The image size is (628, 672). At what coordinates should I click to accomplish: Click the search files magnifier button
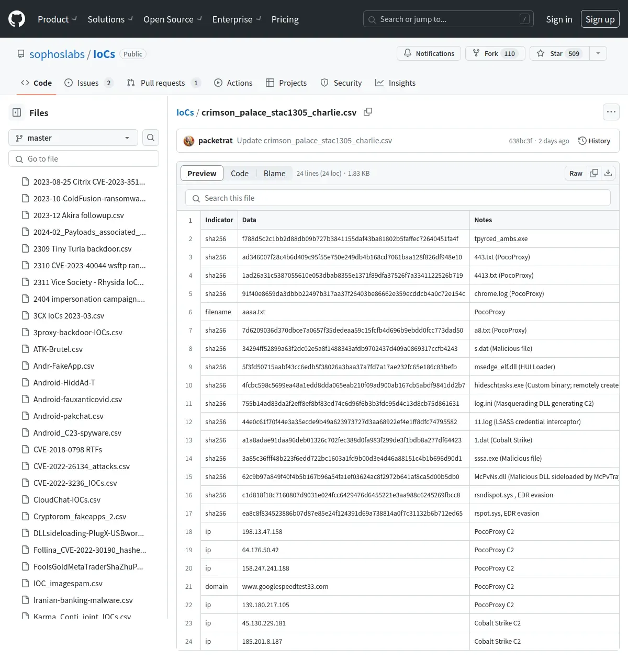151,138
